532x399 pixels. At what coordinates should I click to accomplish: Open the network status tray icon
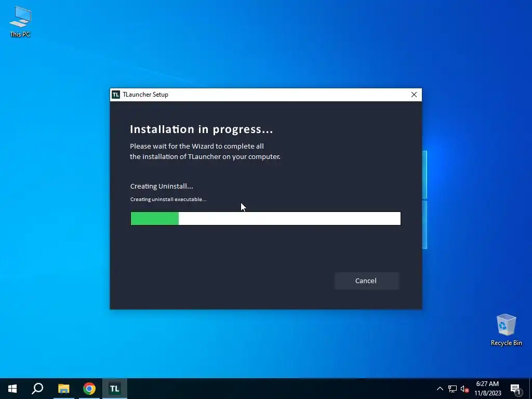tap(453, 389)
